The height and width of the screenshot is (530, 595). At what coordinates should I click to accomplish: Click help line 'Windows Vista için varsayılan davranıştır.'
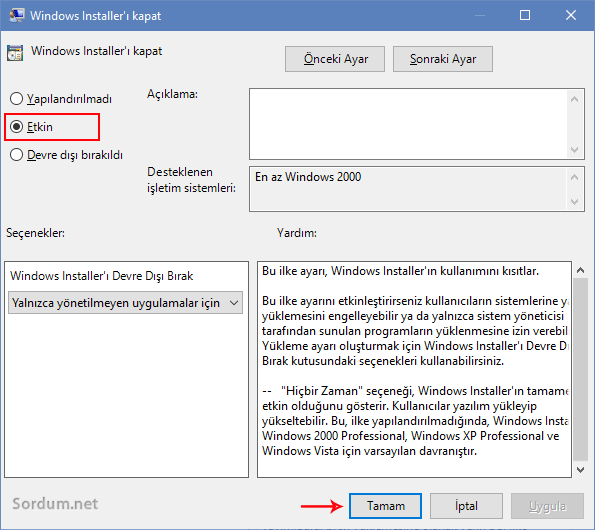click(369, 451)
